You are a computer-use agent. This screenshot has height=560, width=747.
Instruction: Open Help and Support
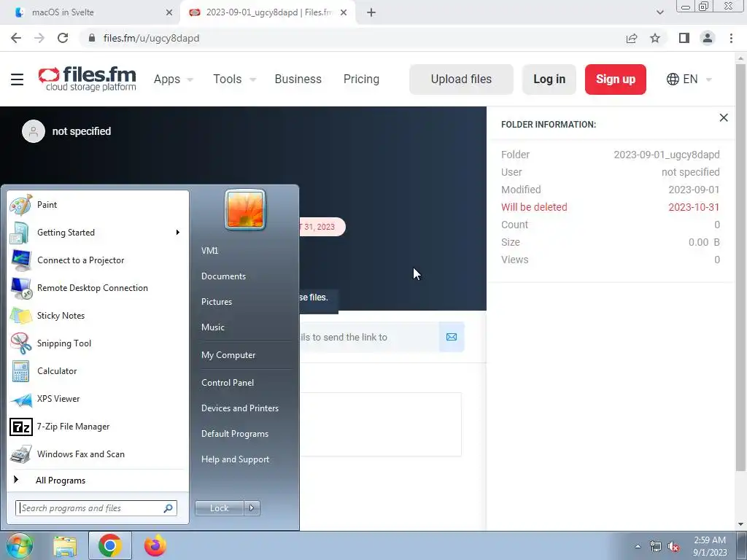[x=235, y=459]
